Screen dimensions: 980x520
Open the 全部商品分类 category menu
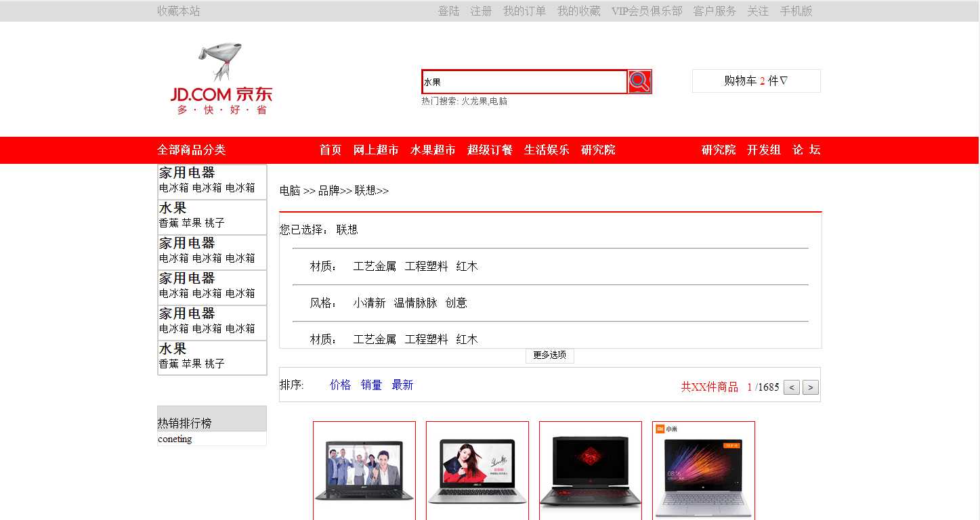tap(192, 150)
